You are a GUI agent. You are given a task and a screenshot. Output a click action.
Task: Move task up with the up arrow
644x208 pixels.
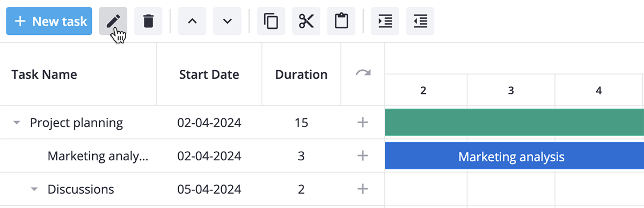click(192, 21)
